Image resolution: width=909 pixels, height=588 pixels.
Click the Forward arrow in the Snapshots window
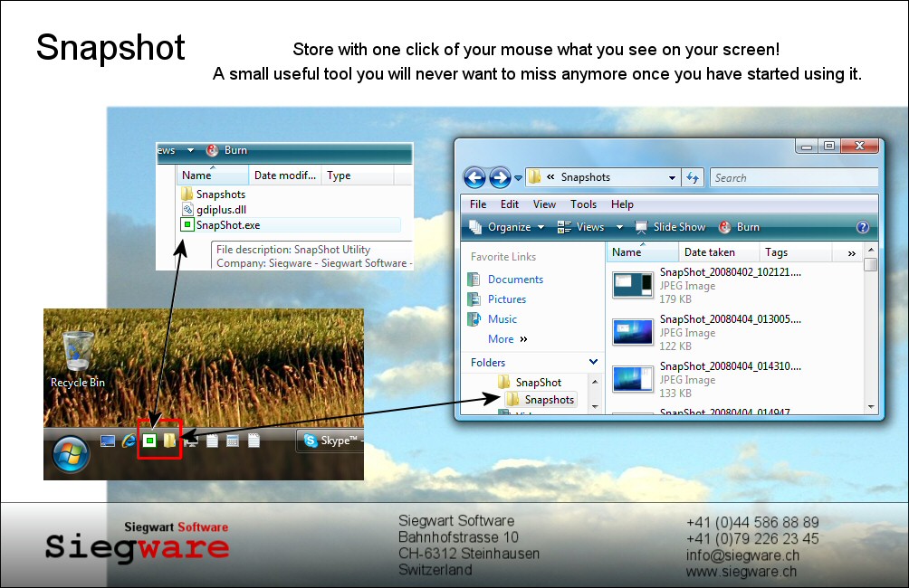tap(500, 178)
